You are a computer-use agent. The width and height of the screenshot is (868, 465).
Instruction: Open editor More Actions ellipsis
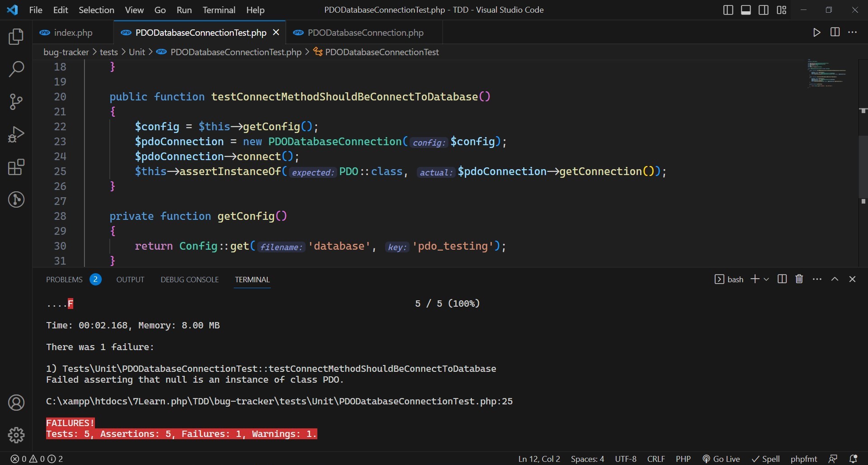point(853,32)
